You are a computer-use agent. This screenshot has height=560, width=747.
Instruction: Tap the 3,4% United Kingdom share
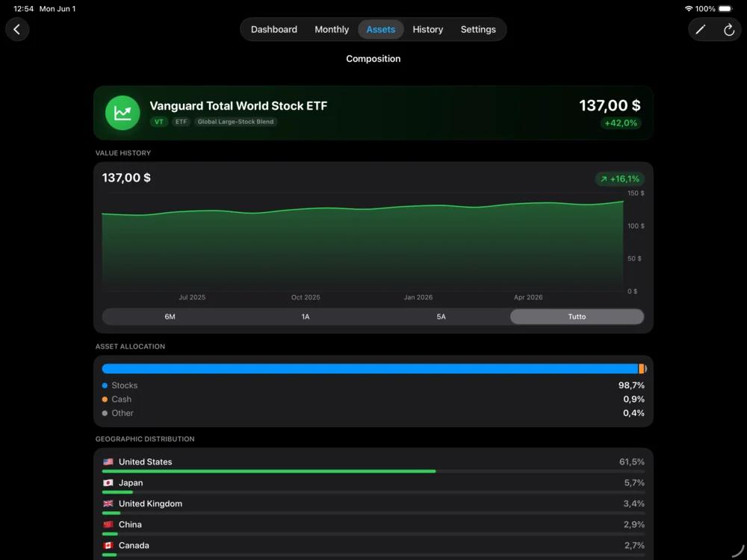634,504
